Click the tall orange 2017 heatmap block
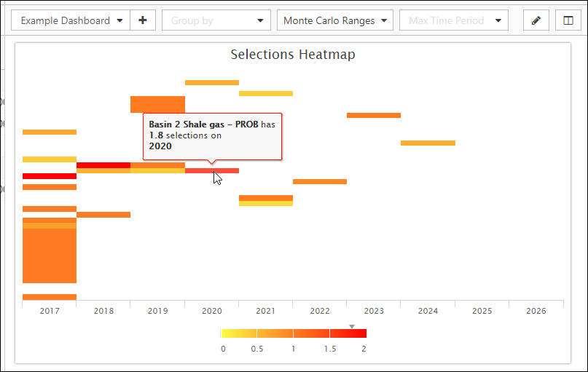 50,256
